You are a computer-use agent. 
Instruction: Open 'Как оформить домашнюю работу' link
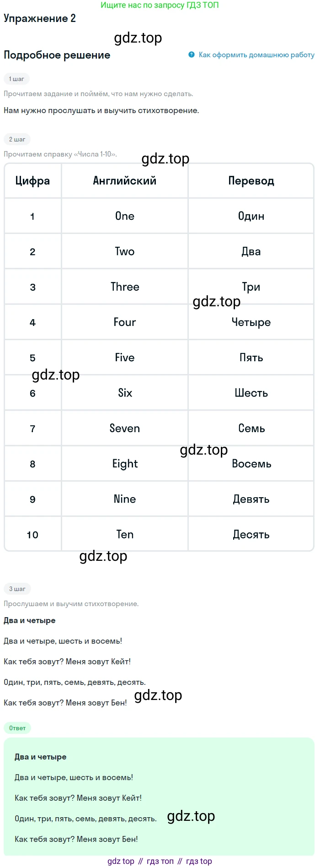point(256,55)
